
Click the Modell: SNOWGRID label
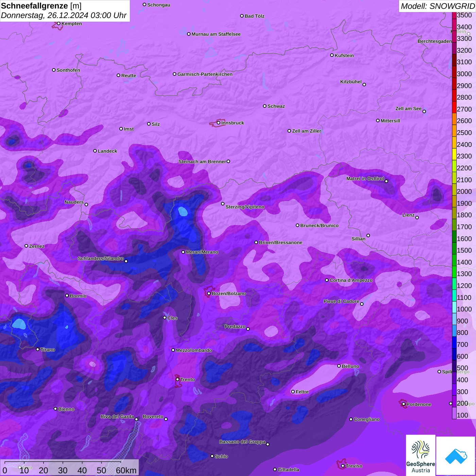[438, 6]
